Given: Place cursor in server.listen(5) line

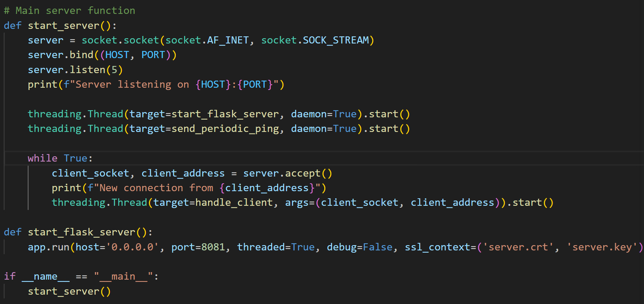Looking at the screenshot, I should [x=75, y=70].
